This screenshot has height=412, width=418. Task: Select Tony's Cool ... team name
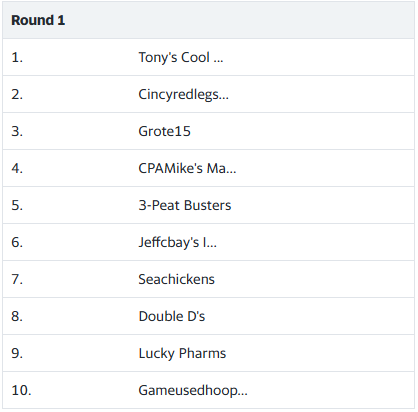pyautogui.click(x=181, y=57)
